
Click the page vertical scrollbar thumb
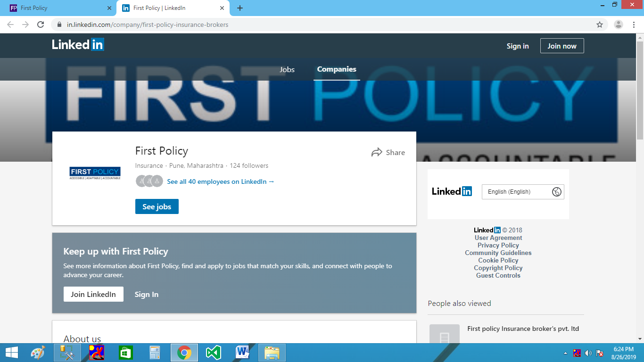coord(640,90)
